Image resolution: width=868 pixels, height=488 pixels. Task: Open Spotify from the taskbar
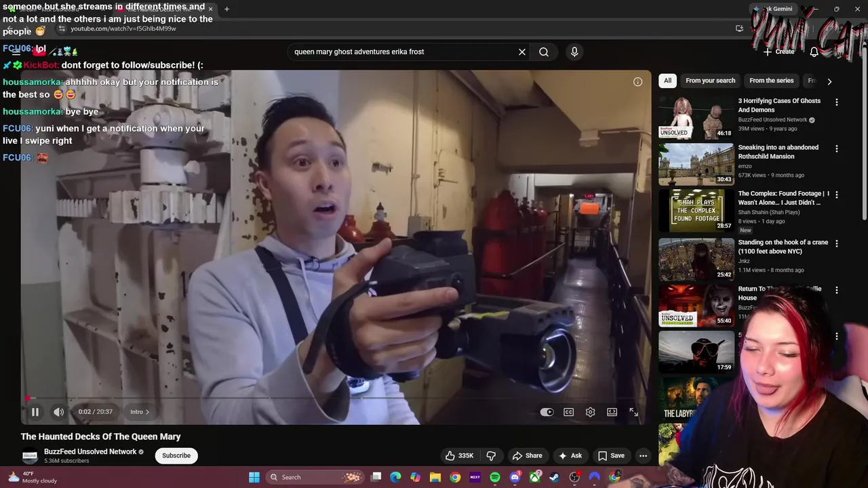pos(495,477)
